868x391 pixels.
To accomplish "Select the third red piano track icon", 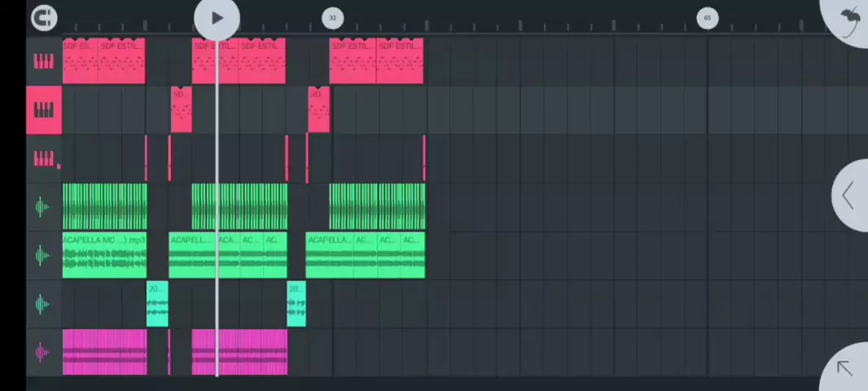I will pyautogui.click(x=43, y=158).
